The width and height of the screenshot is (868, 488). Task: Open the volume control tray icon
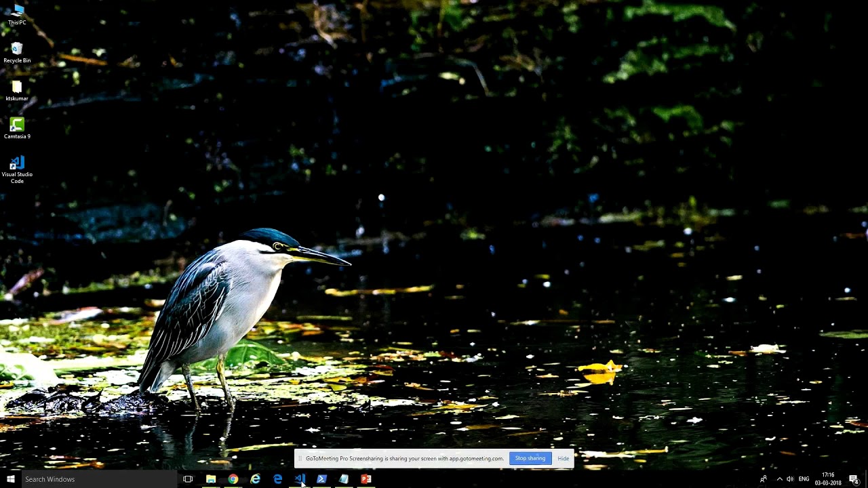tap(790, 479)
